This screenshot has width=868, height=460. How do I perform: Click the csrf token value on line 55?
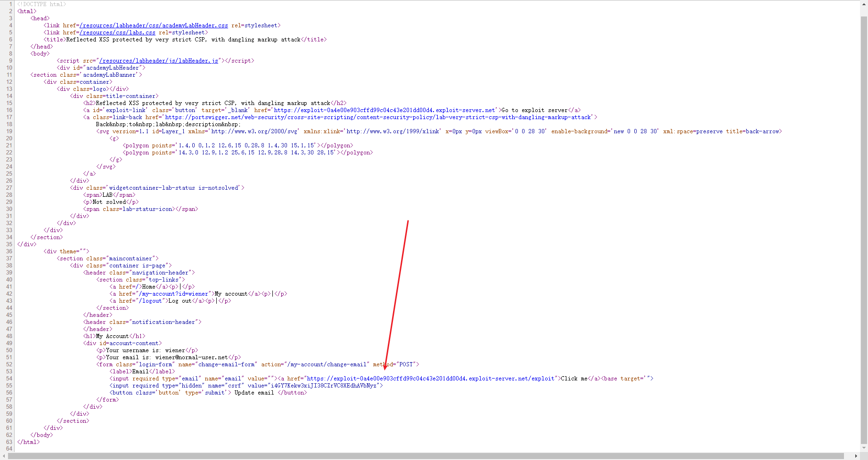[x=324, y=386]
